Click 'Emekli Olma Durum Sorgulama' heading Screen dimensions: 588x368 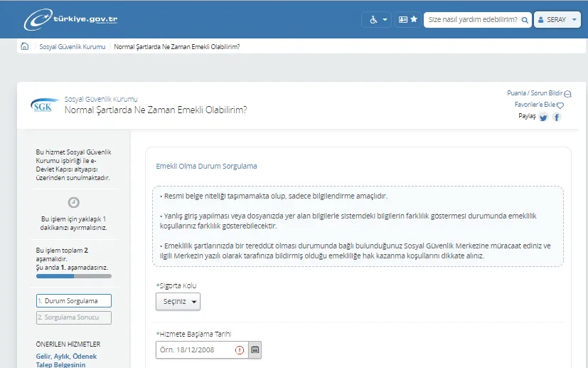tap(206, 166)
